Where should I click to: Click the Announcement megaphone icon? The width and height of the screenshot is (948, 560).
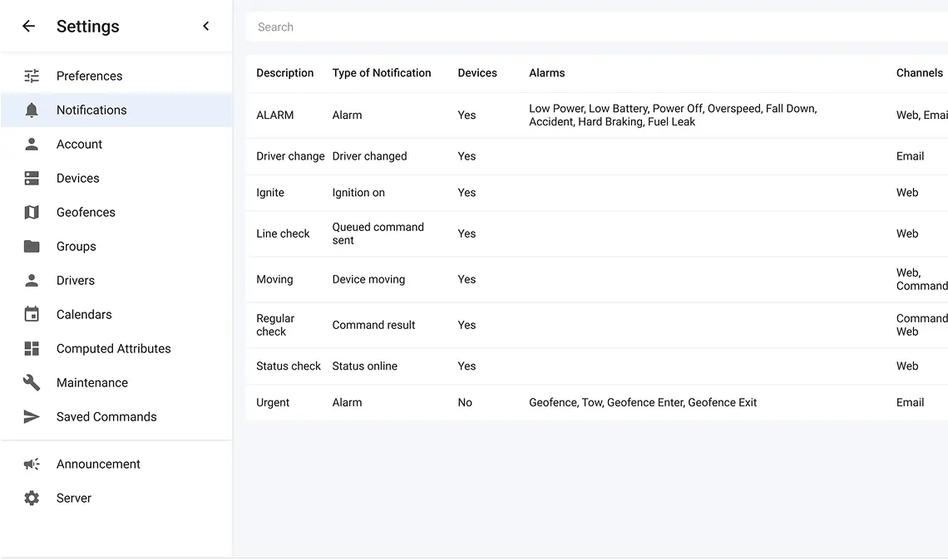coord(32,464)
